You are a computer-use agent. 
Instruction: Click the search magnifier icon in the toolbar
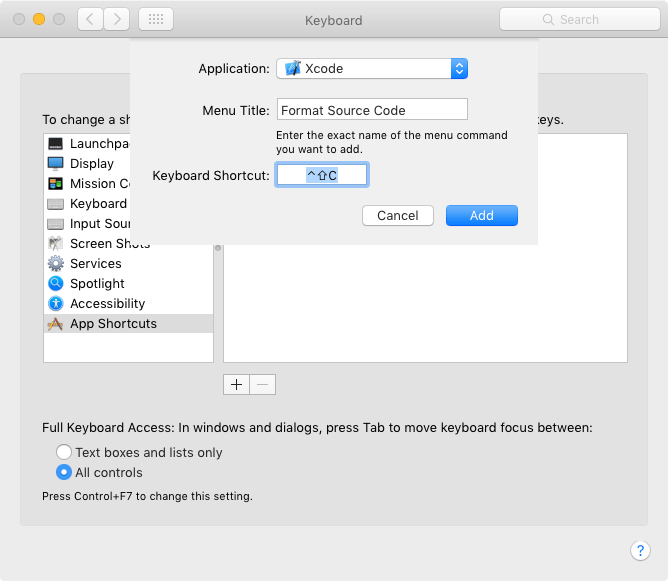[548, 20]
